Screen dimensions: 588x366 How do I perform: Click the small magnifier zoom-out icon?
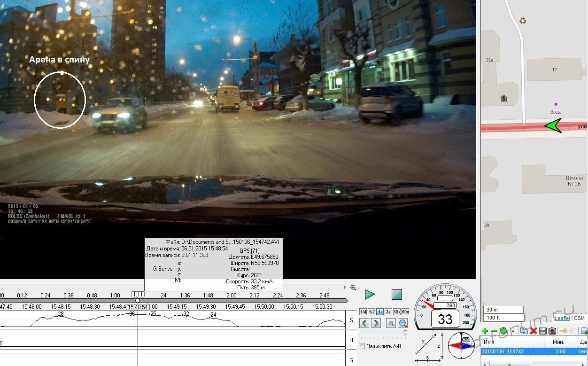[391, 323]
